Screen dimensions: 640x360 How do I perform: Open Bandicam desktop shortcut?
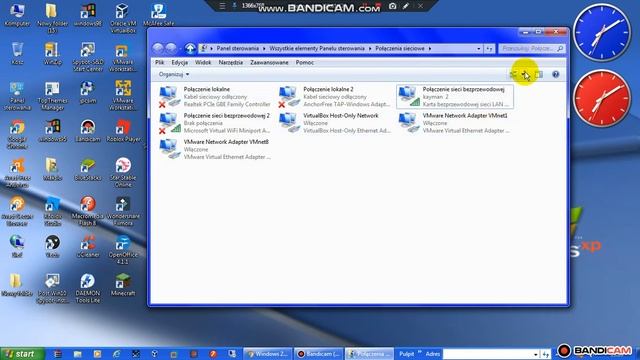pos(88,131)
